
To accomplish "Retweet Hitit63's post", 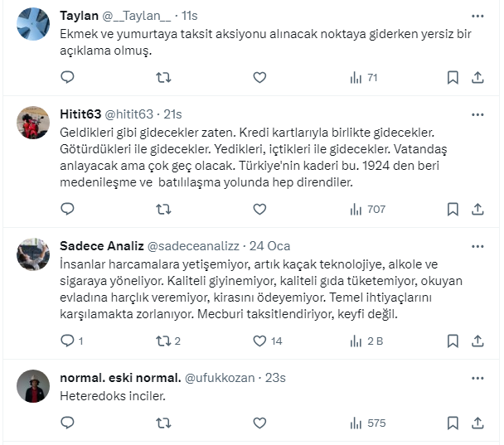I will pos(164,210).
